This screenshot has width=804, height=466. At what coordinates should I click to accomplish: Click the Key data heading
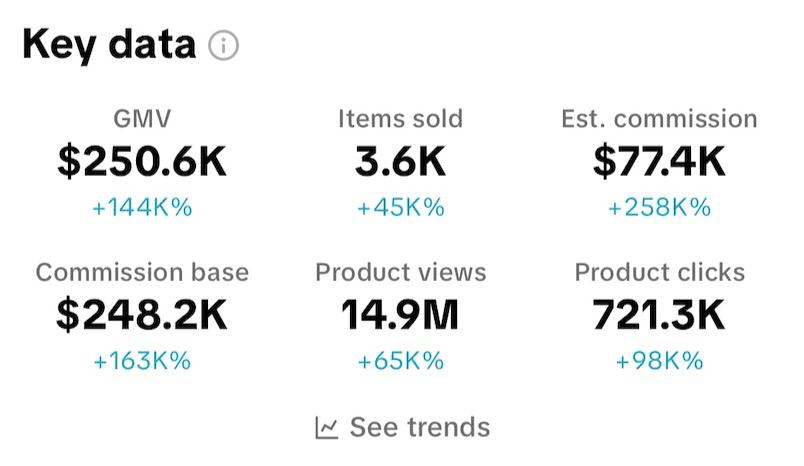click(109, 45)
